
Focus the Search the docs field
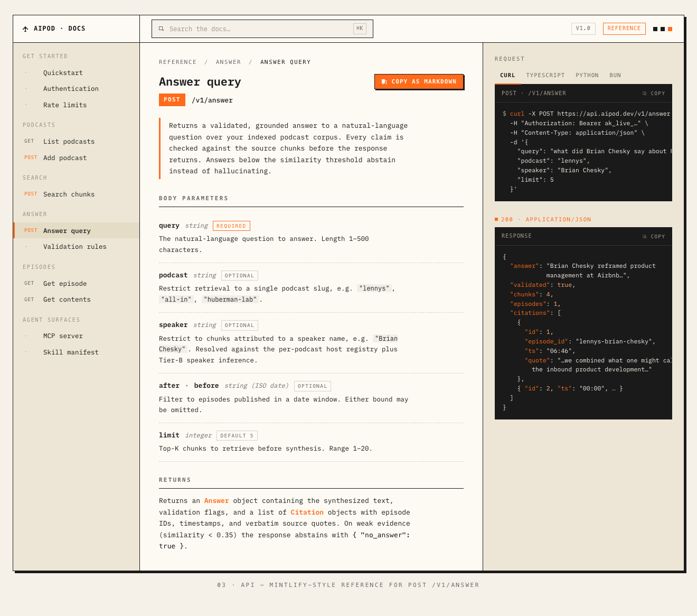(262, 29)
